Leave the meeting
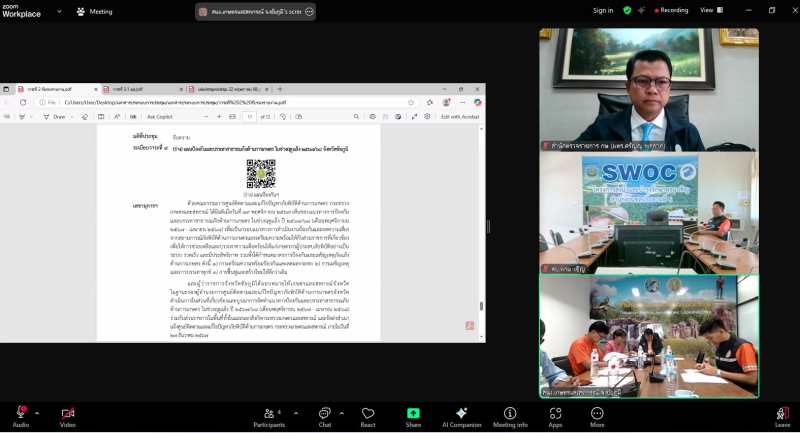 point(782,416)
